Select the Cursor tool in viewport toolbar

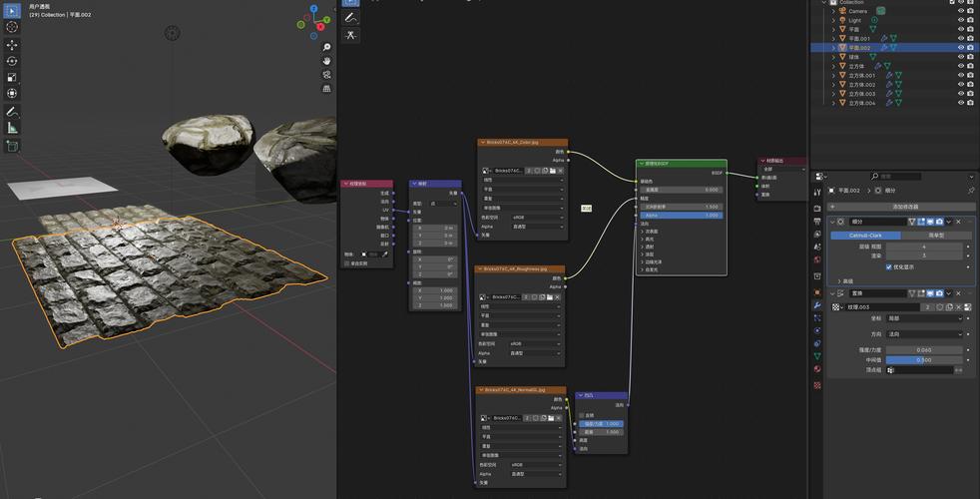12,28
